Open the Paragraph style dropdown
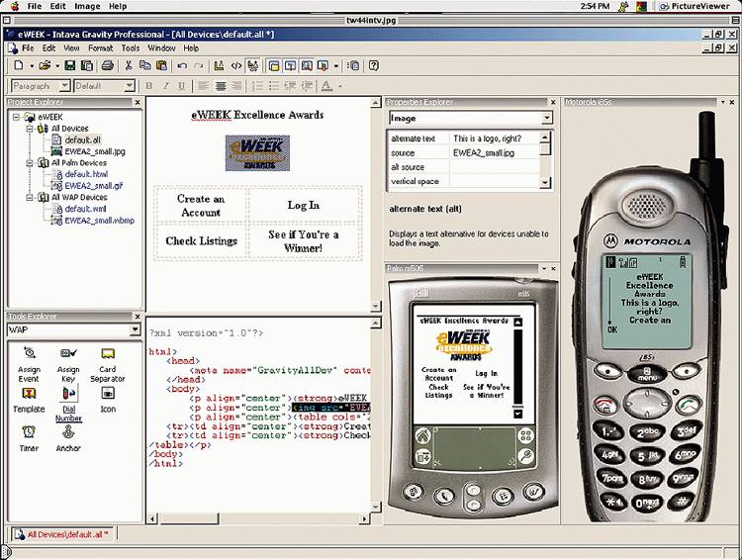Viewport: 742px width, 560px height. [x=65, y=86]
